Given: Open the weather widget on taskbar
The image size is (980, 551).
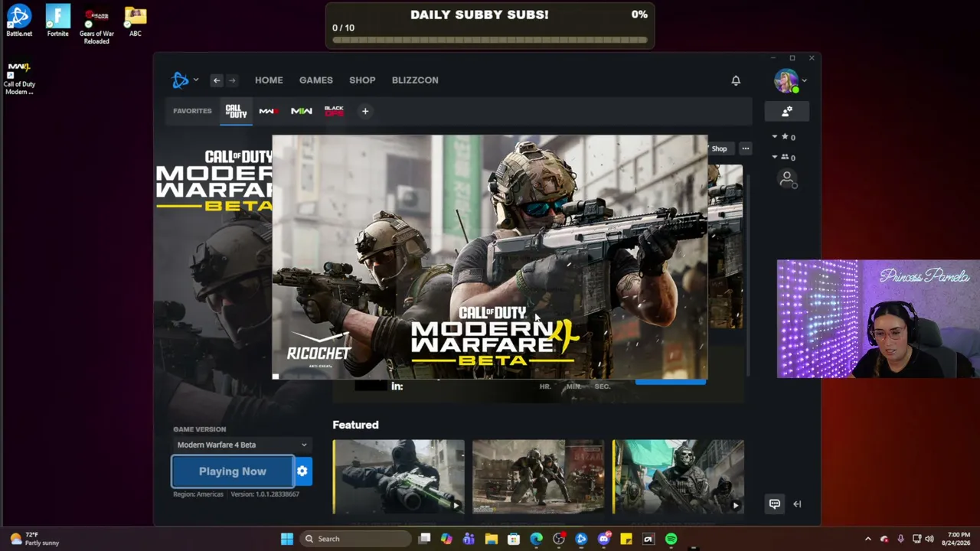Looking at the screenshot, I should (x=34, y=539).
